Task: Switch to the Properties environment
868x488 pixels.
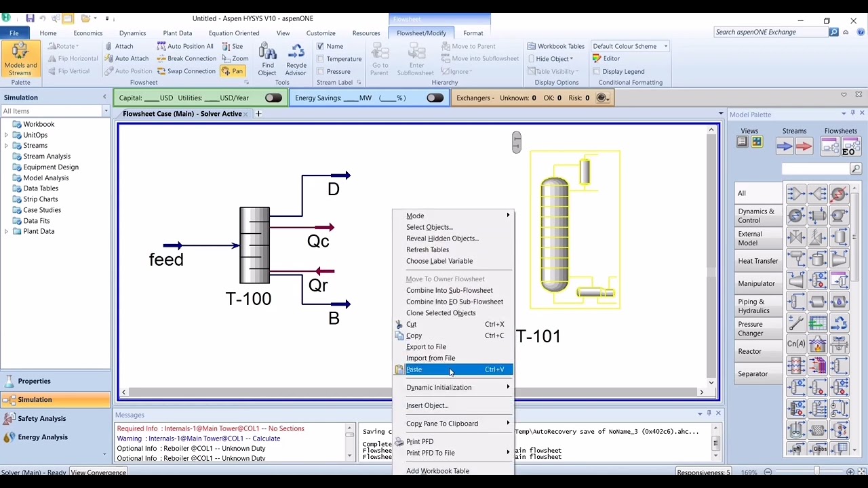Action: pyautogui.click(x=56, y=381)
